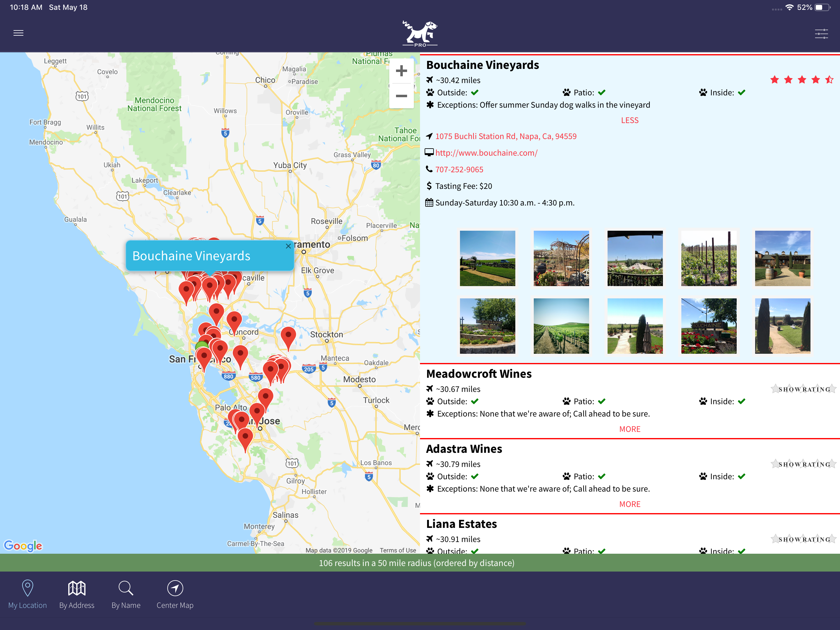840x630 pixels.
Task: Search By Address
Action: 77,594
